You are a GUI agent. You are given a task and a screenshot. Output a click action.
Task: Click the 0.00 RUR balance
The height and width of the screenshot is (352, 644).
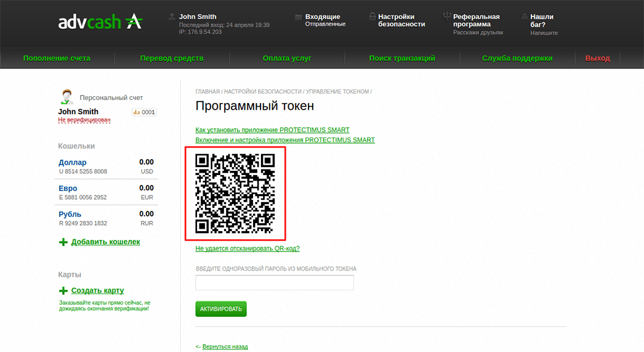click(146, 214)
